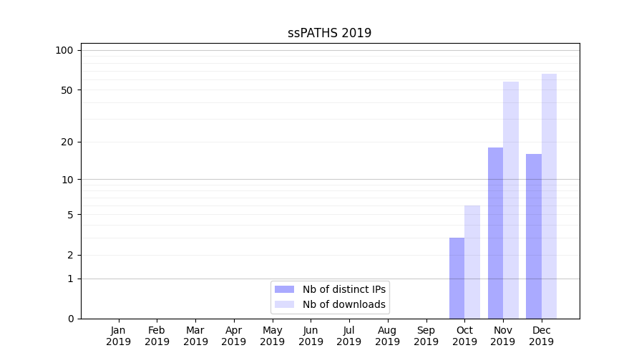Click the December distinct IPs bar
644x358 pixels.
click(x=534, y=236)
